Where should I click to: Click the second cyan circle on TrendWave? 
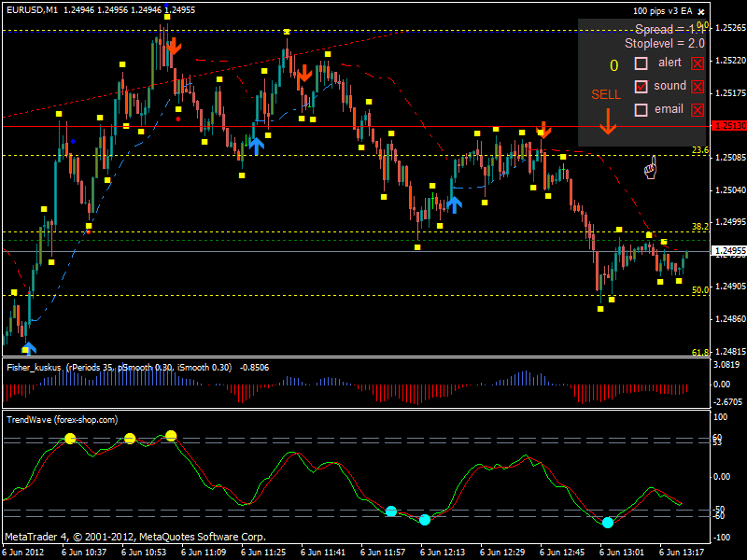[x=425, y=520]
